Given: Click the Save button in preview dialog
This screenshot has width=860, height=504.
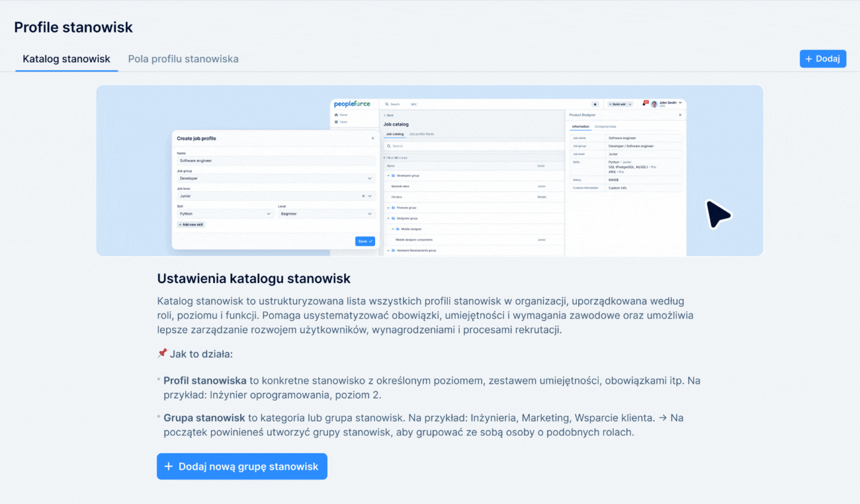Looking at the screenshot, I should pos(364,241).
